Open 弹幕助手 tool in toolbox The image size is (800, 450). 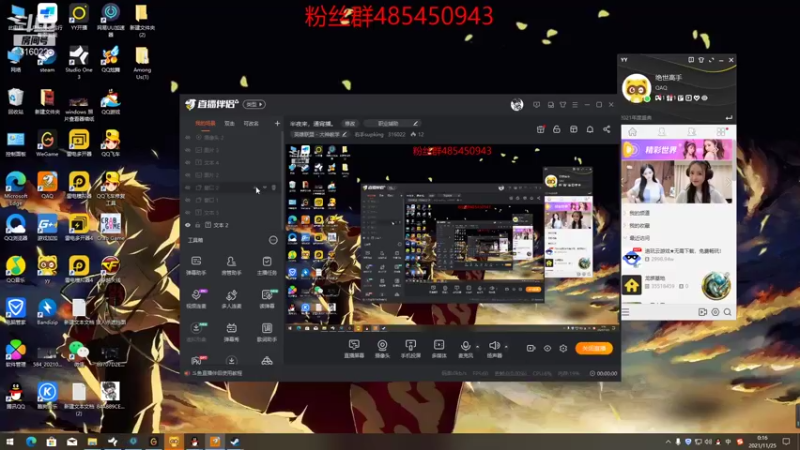click(x=196, y=266)
